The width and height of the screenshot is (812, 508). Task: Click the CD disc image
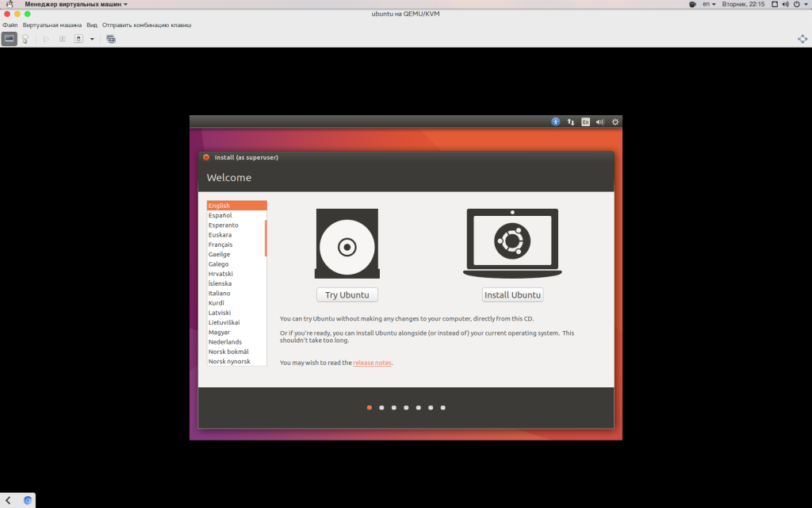click(347, 244)
